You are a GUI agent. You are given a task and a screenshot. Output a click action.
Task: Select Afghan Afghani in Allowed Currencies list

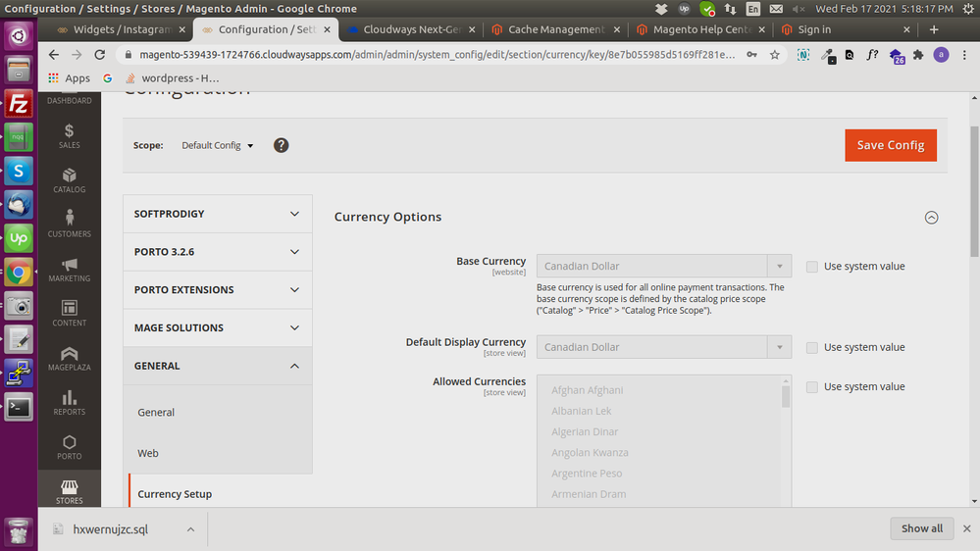pyautogui.click(x=587, y=390)
